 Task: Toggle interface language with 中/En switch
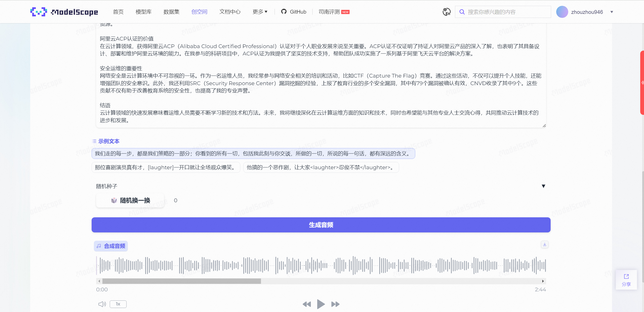(x=446, y=12)
